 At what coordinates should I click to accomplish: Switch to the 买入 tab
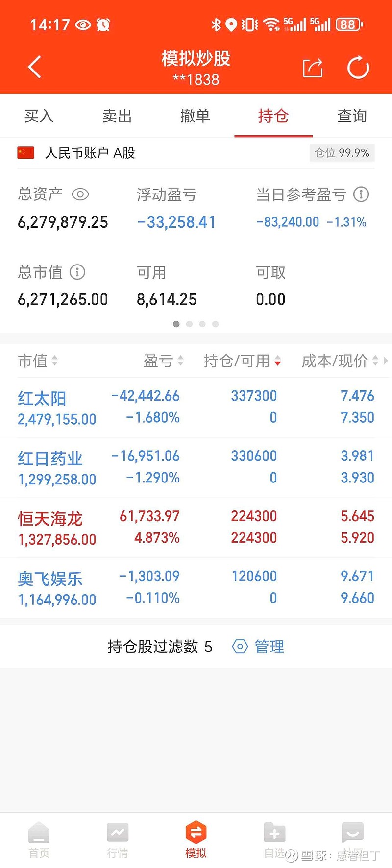[x=39, y=116]
